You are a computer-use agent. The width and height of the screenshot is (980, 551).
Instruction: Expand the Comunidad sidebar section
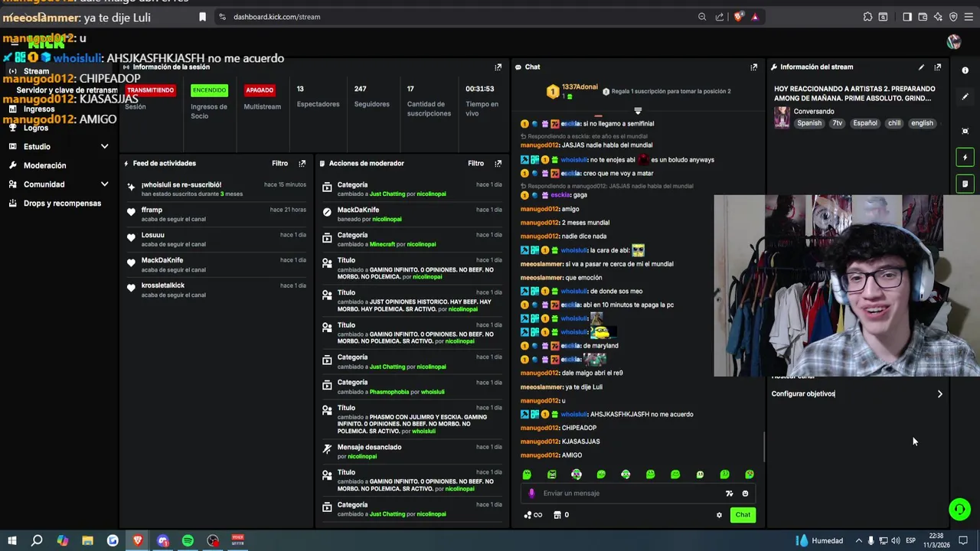tap(104, 184)
